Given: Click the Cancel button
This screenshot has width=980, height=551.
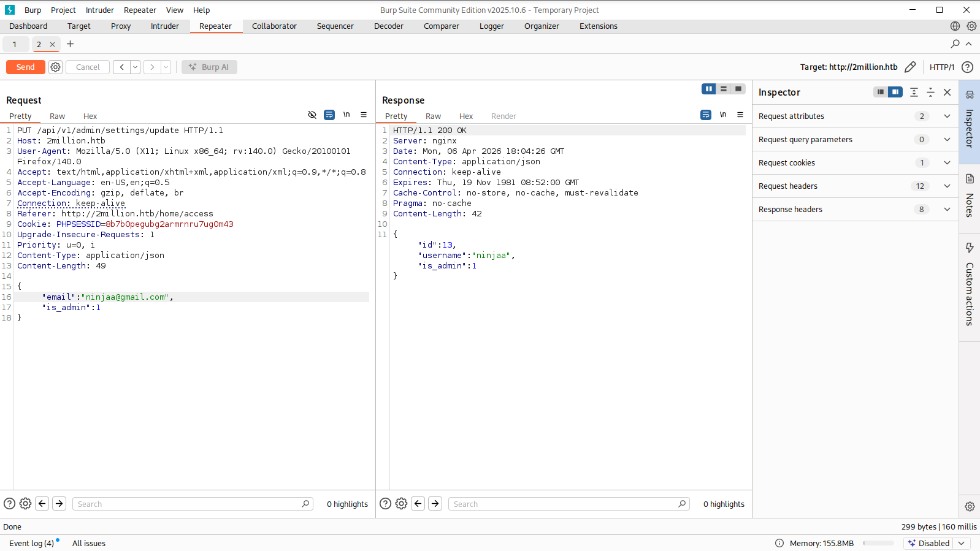Looking at the screenshot, I should (x=88, y=67).
